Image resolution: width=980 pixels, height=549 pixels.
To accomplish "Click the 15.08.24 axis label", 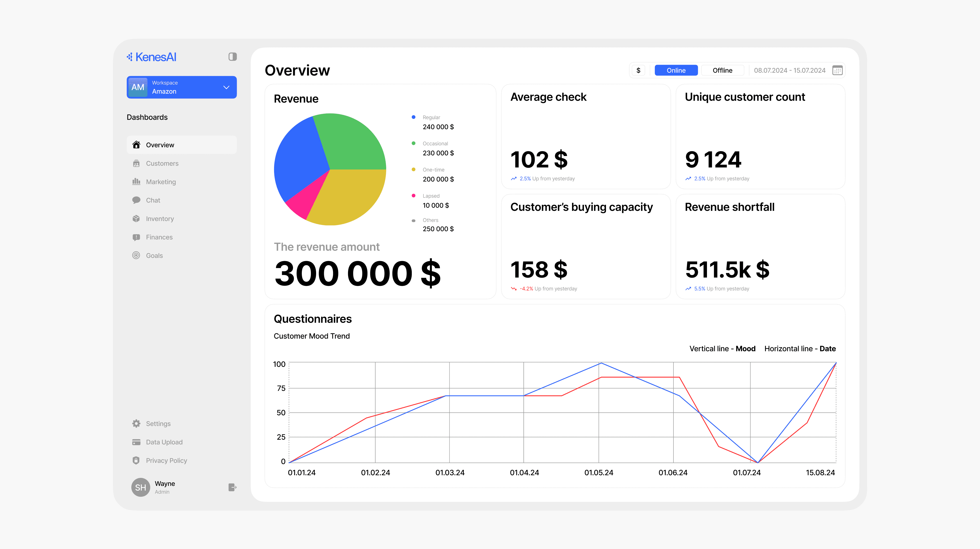I will pos(820,472).
